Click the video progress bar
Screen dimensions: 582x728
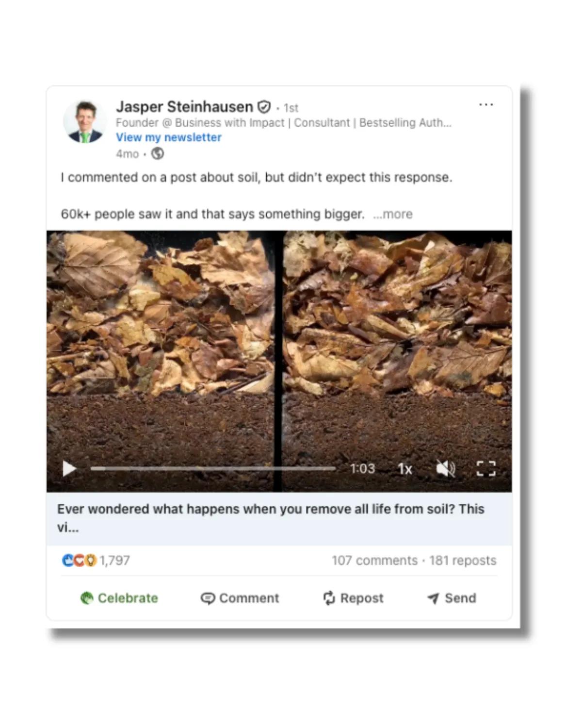[x=213, y=468]
